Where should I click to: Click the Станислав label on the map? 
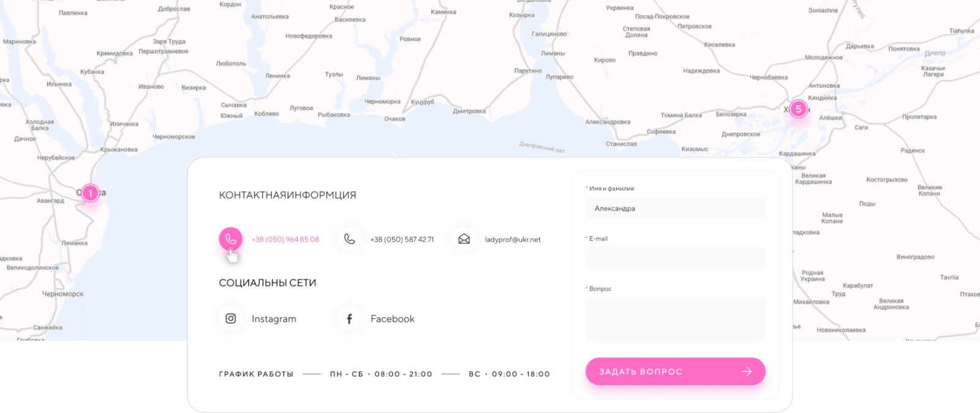(621, 144)
